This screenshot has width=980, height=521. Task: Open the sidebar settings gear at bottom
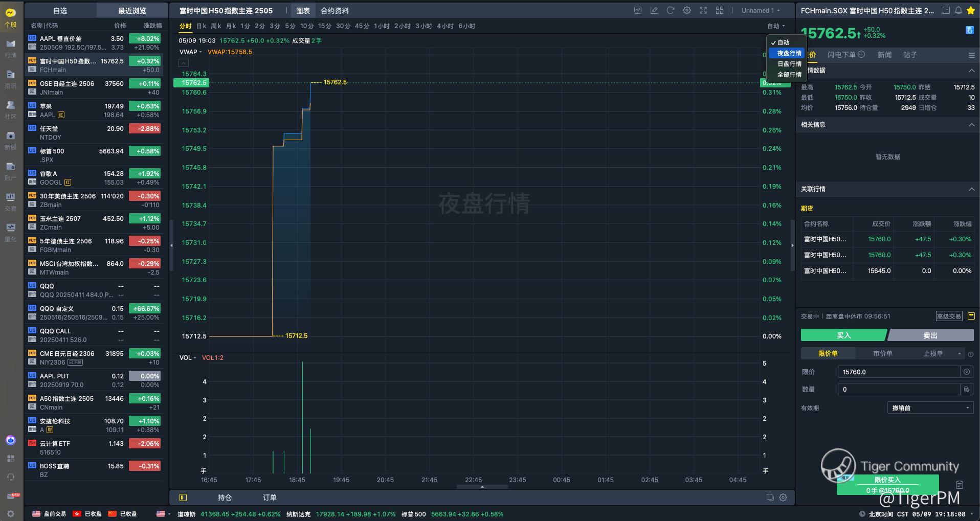[11, 513]
